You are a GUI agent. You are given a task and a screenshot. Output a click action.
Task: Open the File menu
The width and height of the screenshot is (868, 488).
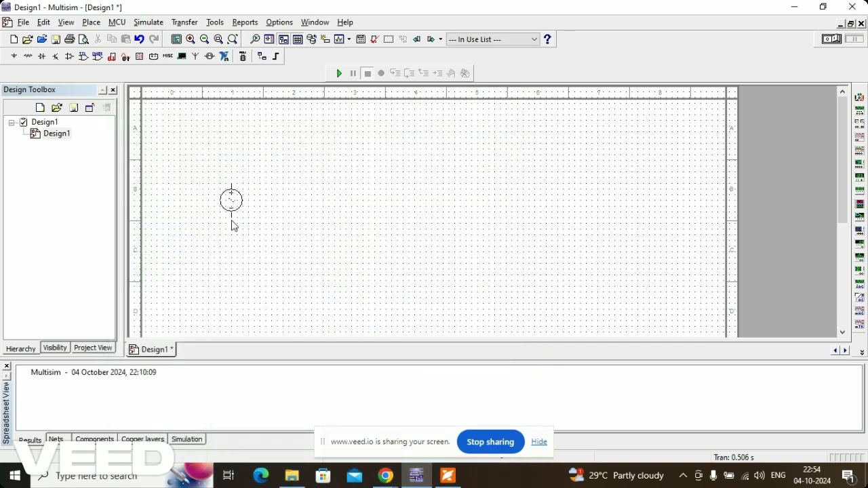coord(23,22)
